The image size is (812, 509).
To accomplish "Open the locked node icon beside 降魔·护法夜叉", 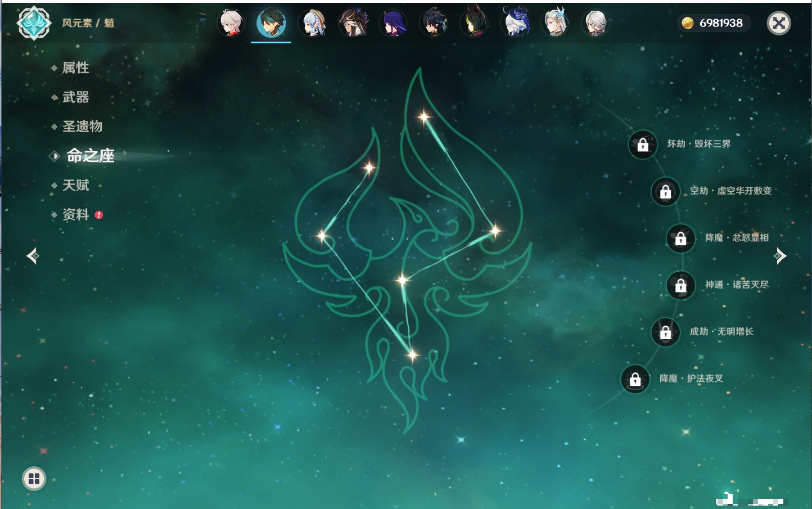I will [x=635, y=379].
